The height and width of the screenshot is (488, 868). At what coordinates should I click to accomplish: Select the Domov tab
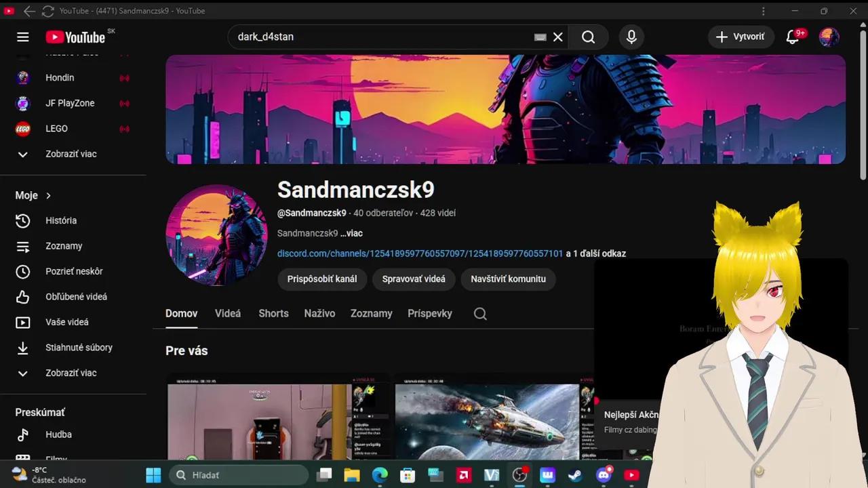pos(182,314)
